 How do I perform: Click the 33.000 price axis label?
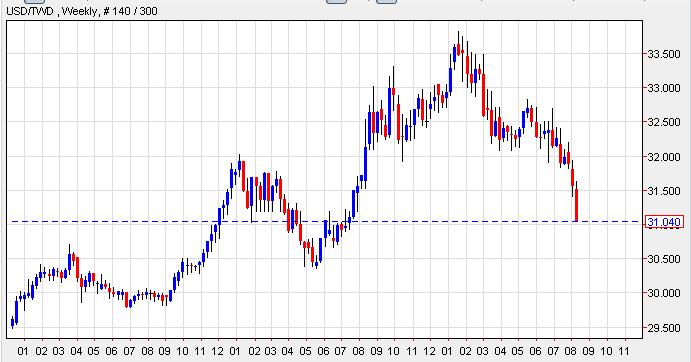point(664,88)
